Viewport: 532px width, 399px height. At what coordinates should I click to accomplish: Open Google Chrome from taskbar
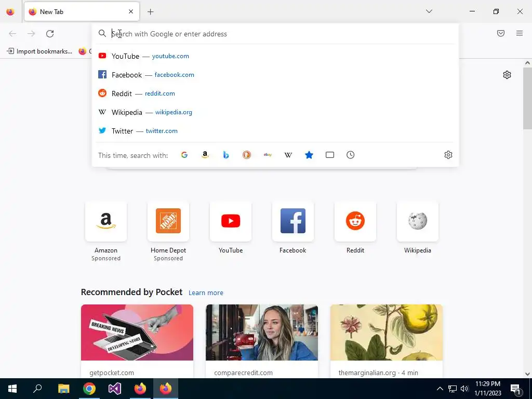pyautogui.click(x=89, y=389)
